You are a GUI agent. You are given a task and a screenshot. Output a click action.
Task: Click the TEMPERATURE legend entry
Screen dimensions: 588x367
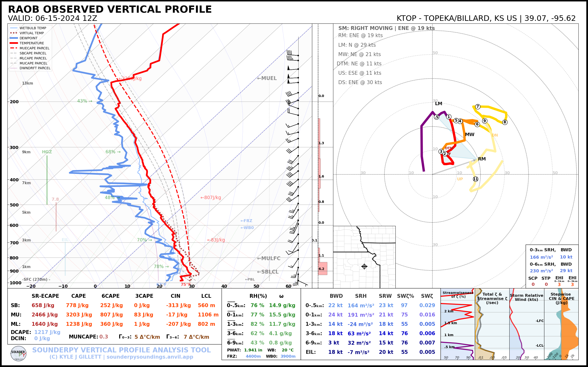[x=32, y=43]
